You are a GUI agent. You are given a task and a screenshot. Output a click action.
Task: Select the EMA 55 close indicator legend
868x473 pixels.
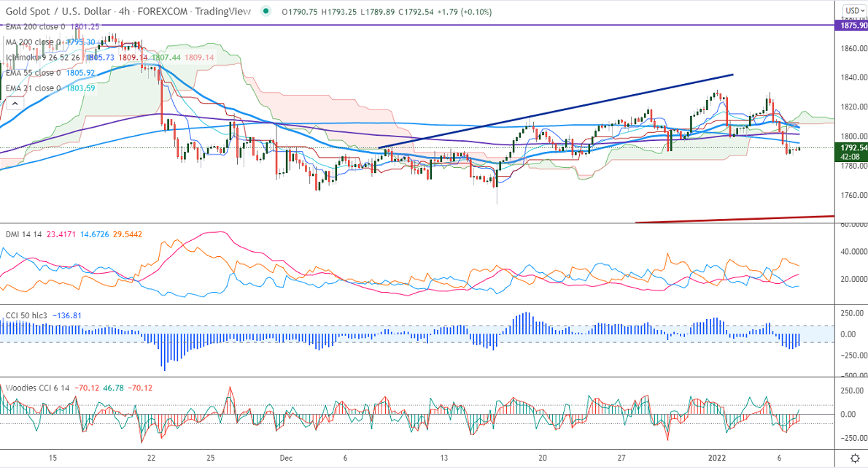(x=34, y=73)
